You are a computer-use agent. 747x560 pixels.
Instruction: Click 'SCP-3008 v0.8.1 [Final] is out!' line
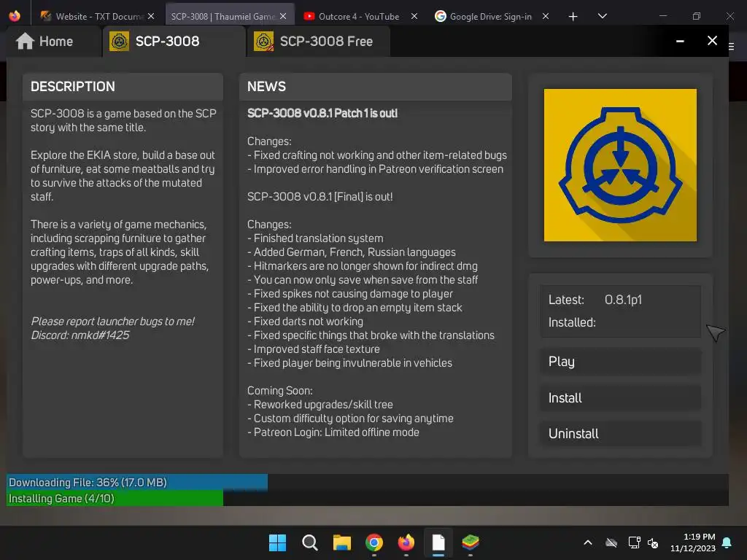pyautogui.click(x=320, y=197)
